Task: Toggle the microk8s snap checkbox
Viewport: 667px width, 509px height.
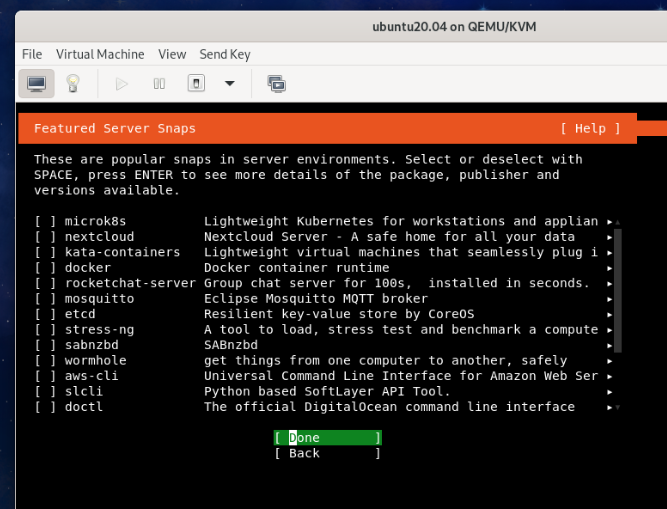Action: 45,221
